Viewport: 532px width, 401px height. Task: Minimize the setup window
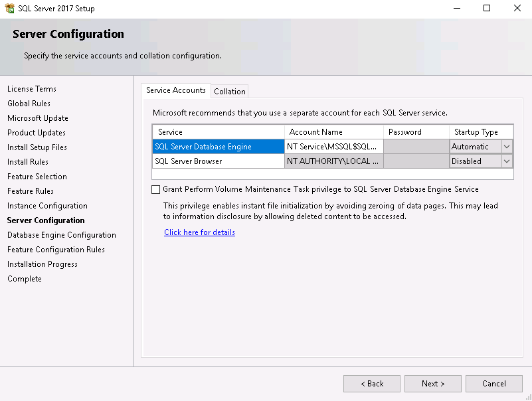(457, 8)
